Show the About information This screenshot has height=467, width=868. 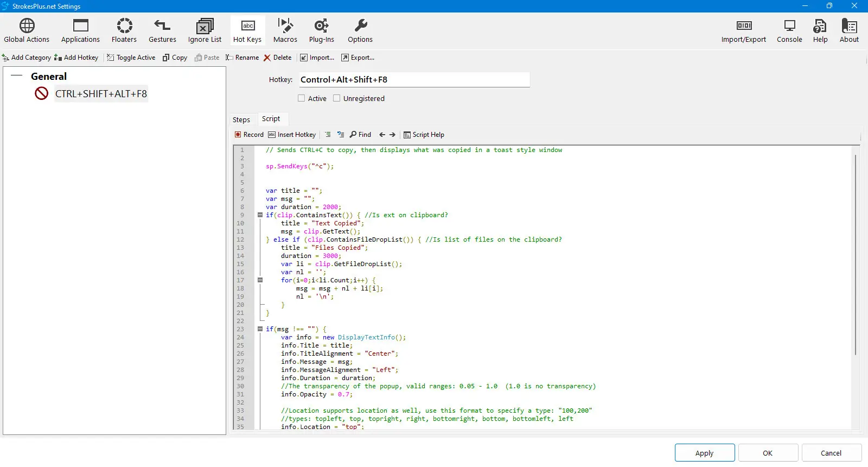tap(849, 30)
